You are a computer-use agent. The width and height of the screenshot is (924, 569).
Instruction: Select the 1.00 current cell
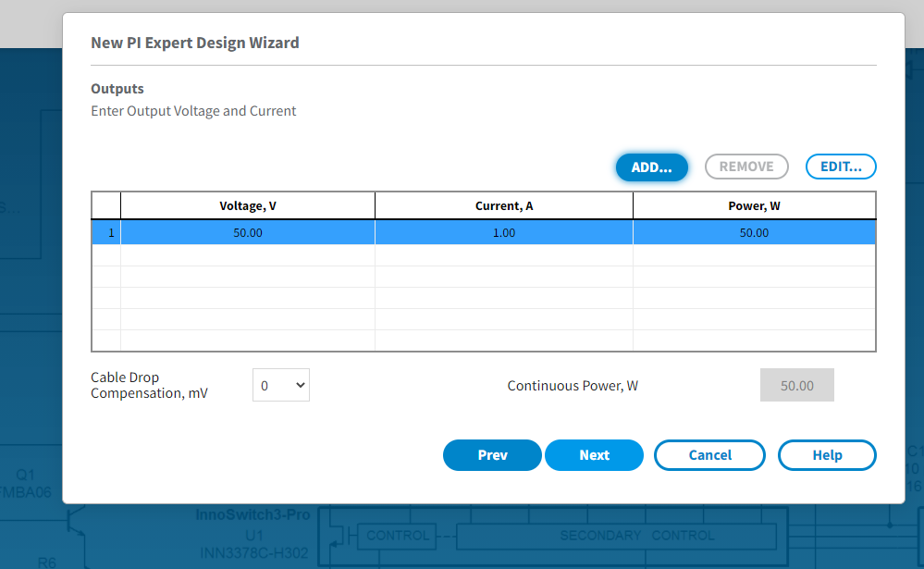(x=504, y=232)
